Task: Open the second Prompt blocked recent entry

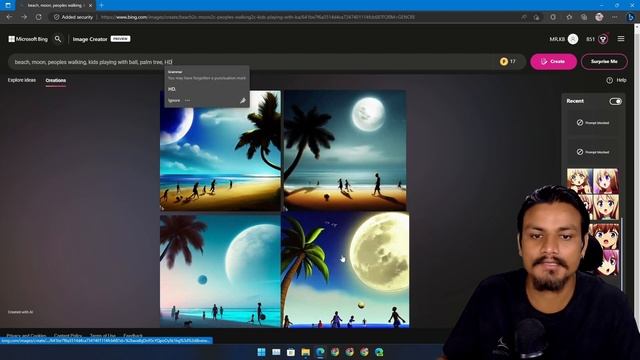Action: click(593, 152)
